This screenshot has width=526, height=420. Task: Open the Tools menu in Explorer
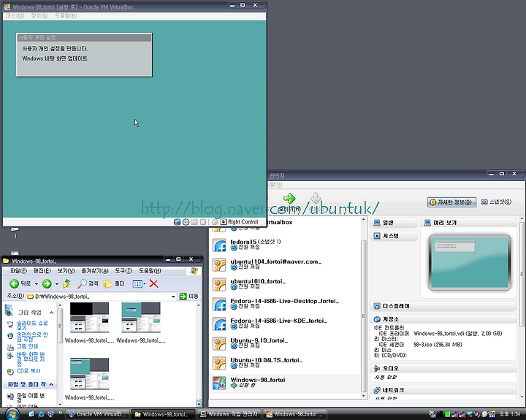tap(123, 271)
